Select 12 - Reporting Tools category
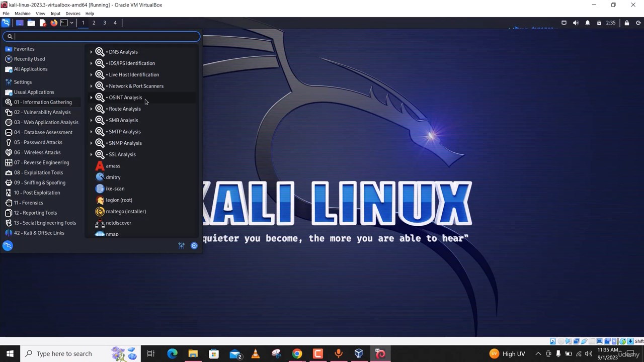644x362 pixels. [x=43, y=213]
